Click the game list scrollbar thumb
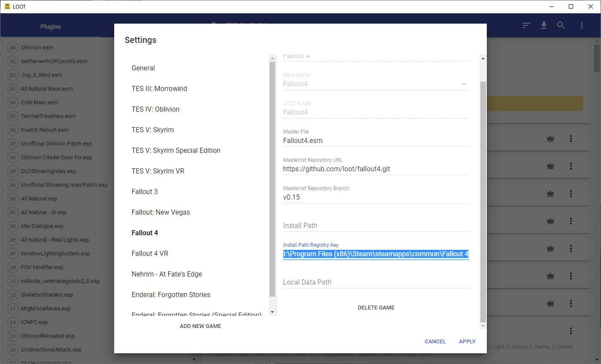This screenshot has width=601, height=364. pyautogui.click(x=272, y=179)
